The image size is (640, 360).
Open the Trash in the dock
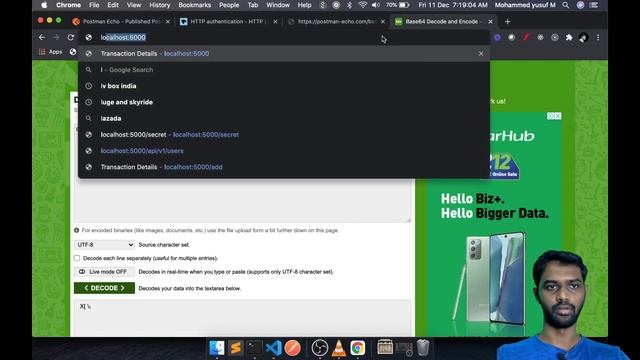[x=423, y=348]
